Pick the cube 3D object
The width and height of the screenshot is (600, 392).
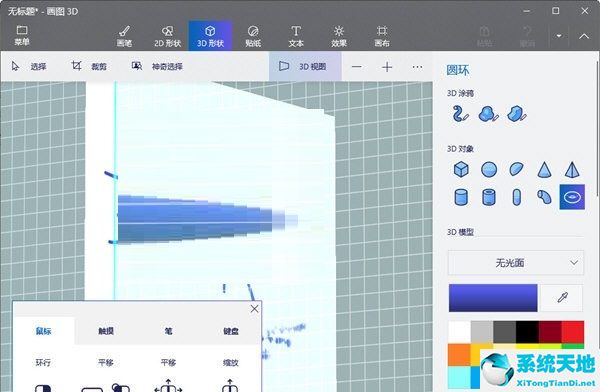point(461,169)
